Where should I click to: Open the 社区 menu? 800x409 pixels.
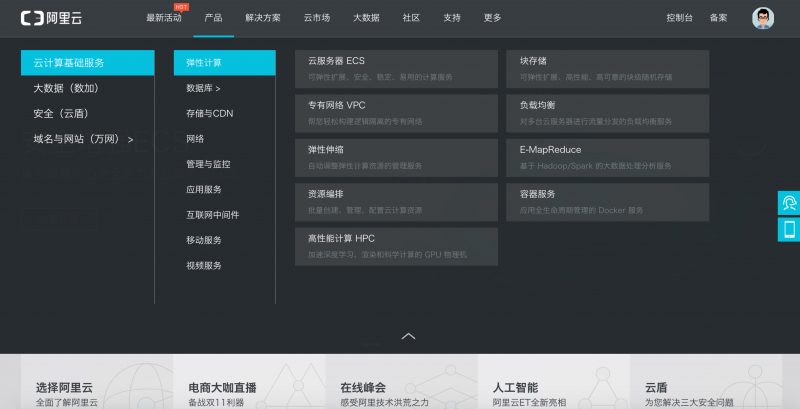tap(411, 18)
